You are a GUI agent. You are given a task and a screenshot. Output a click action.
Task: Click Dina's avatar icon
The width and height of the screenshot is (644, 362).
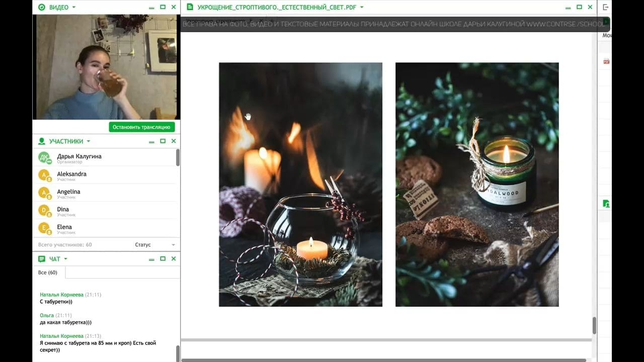[45, 211]
